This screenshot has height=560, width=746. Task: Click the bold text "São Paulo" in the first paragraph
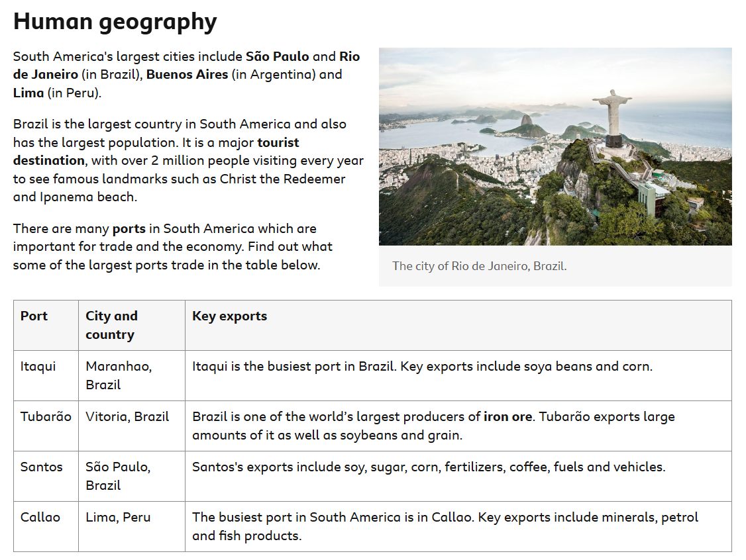coord(278,56)
